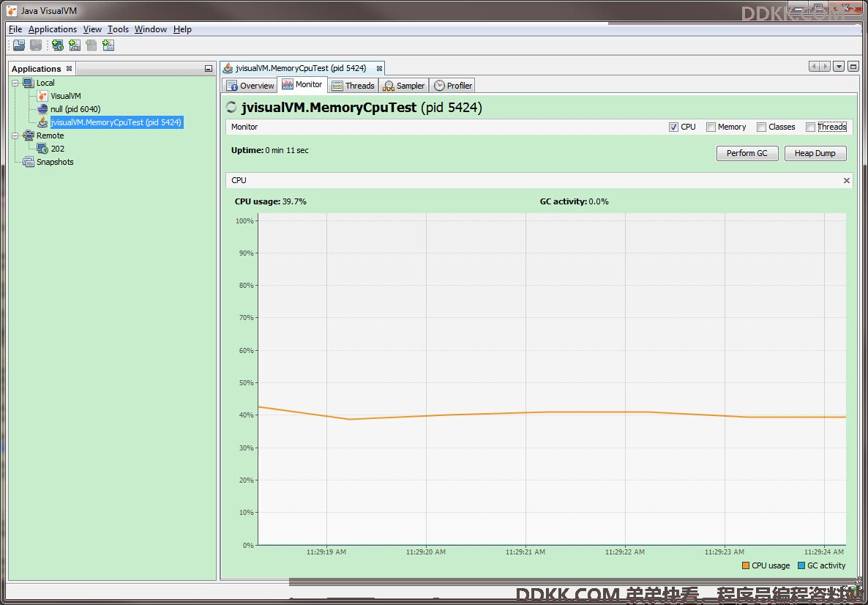Maximize the editor window area

point(853,67)
